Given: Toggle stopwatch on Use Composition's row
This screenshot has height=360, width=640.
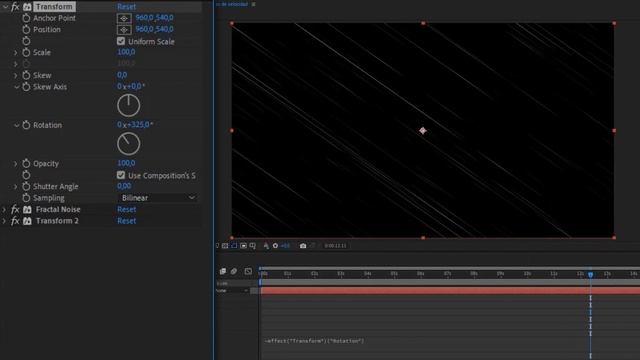Looking at the screenshot, I should pos(26,175).
